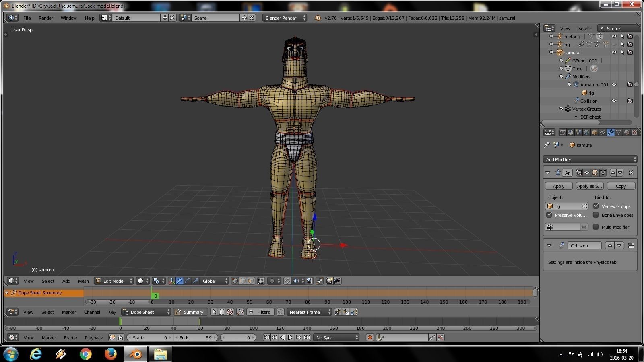Open the Global transform orientation dropdown
Screen dimensions: 644x362
click(215, 281)
